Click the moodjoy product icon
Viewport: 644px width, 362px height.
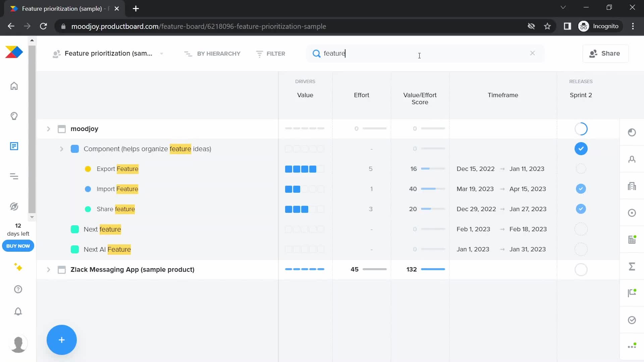pos(62,129)
